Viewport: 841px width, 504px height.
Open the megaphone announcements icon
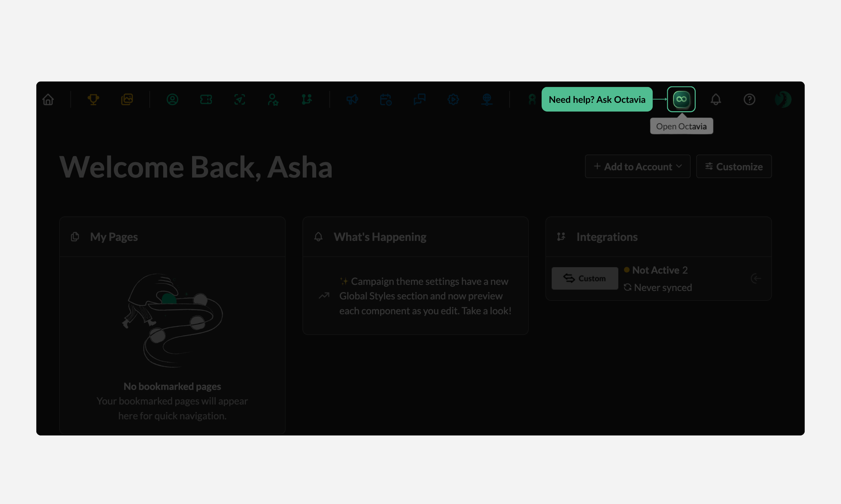coord(352,99)
